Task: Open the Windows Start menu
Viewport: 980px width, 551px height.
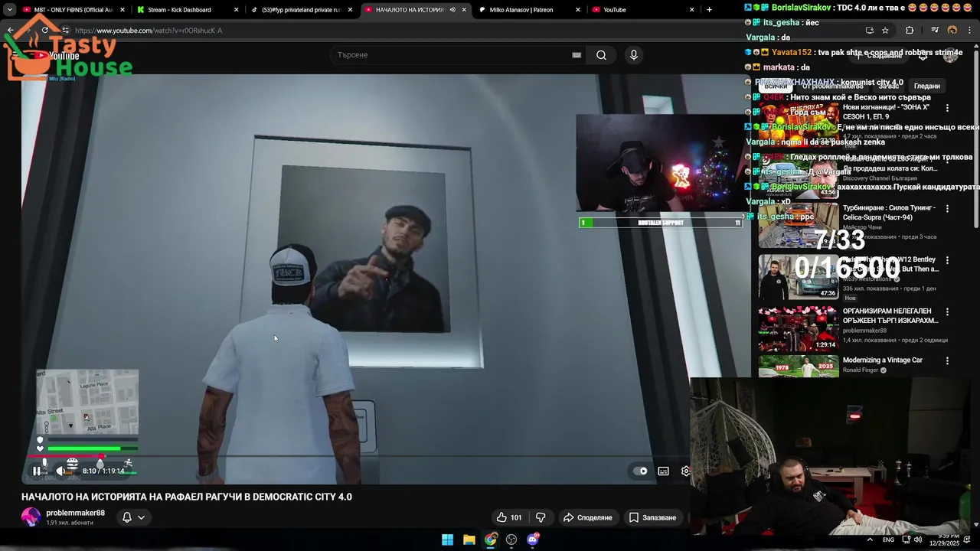Action: (448, 540)
